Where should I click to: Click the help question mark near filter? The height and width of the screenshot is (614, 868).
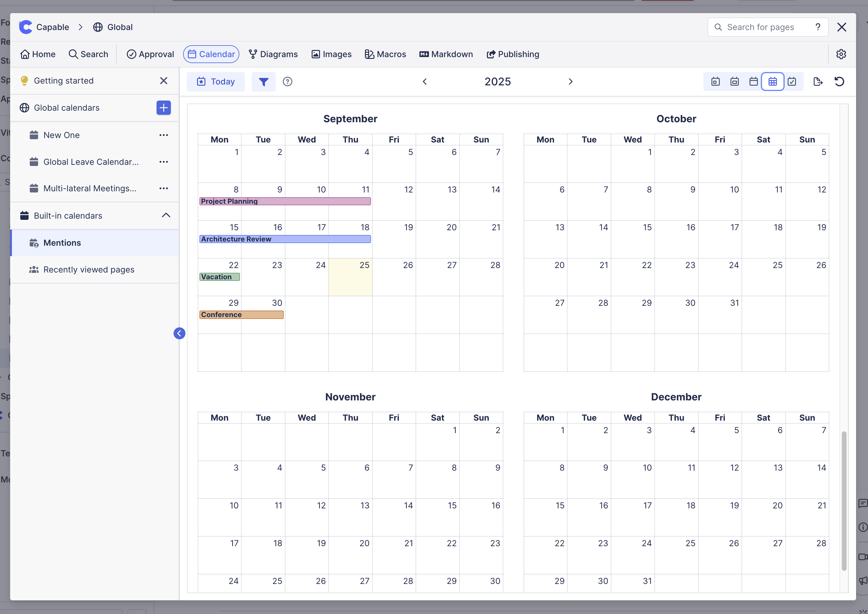[x=288, y=82]
